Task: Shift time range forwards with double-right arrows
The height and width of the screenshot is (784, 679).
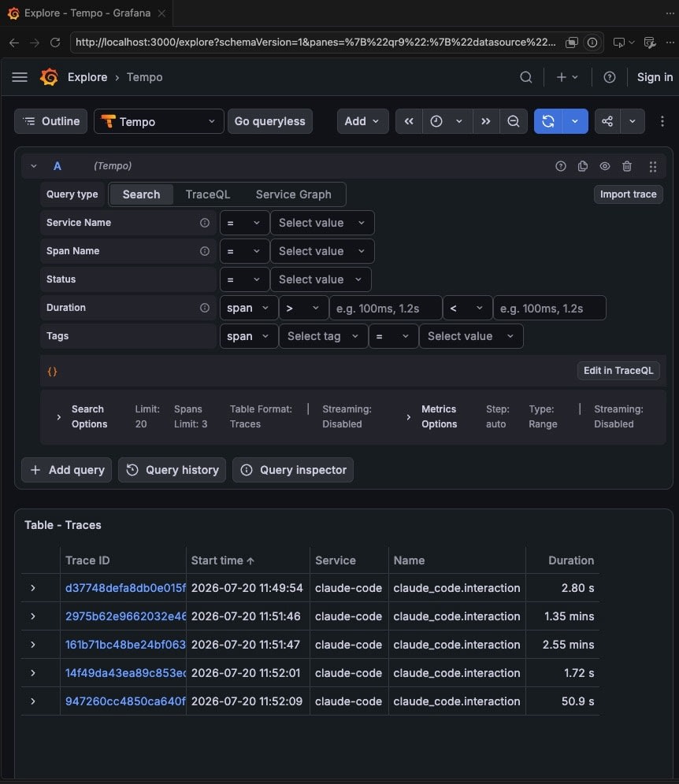Action: point(486,121)
